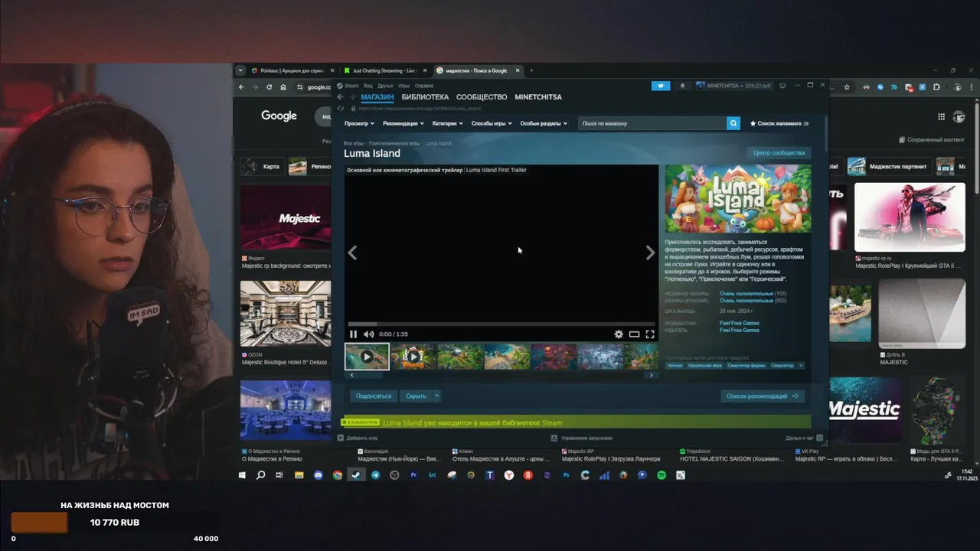This screenshot has width=980, height=551.
Task: Open Windows taskbar search
Action: [x=260, y=475]
